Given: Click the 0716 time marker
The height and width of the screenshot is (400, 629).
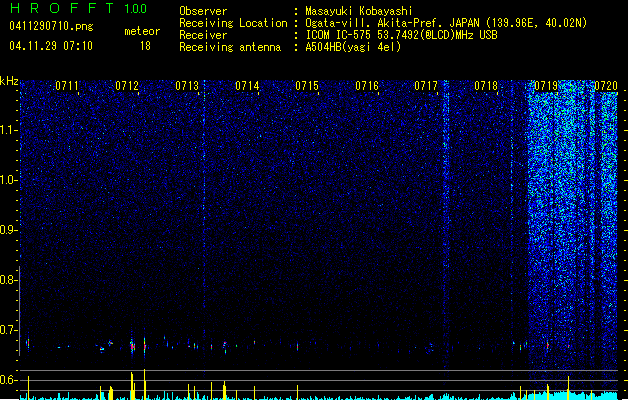Looking at the screenshot, I should tap(367, 86).
